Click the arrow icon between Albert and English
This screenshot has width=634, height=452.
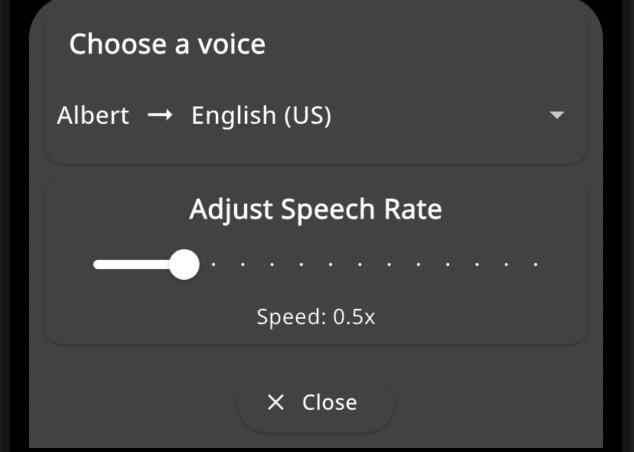pyautogui.click(x=160, y=116)
